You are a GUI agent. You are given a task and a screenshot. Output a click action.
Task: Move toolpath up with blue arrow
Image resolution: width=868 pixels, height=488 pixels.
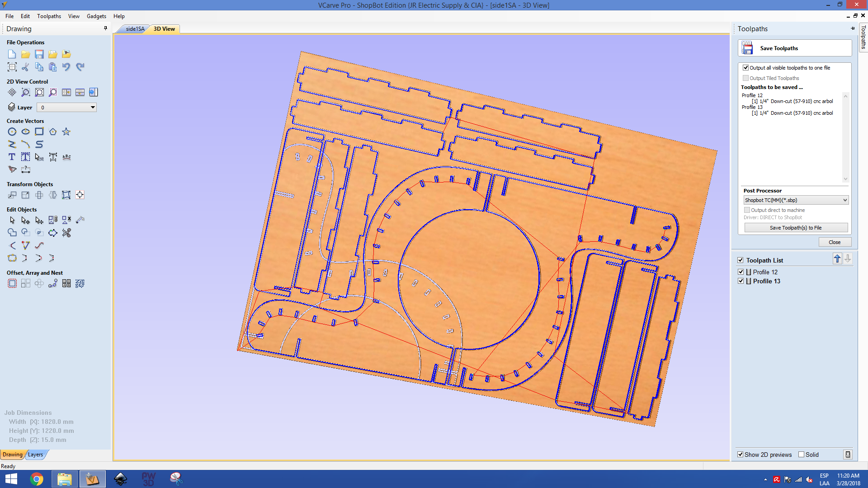(x=837, y=259)
